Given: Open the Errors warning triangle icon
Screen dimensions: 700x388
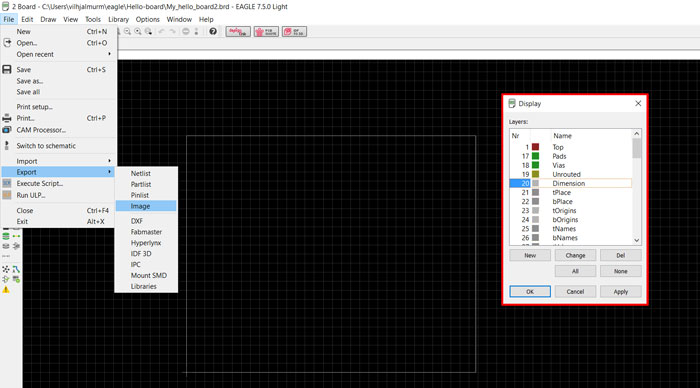Looking at the screenshot, I should 6,290.
